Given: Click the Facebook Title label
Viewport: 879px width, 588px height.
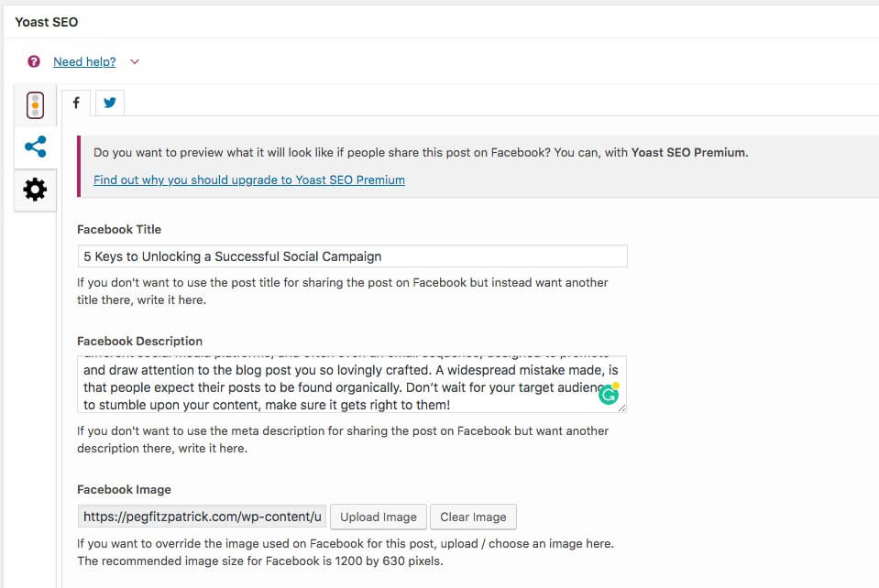Looking at the screenshot, I should [x=119, y=229].
